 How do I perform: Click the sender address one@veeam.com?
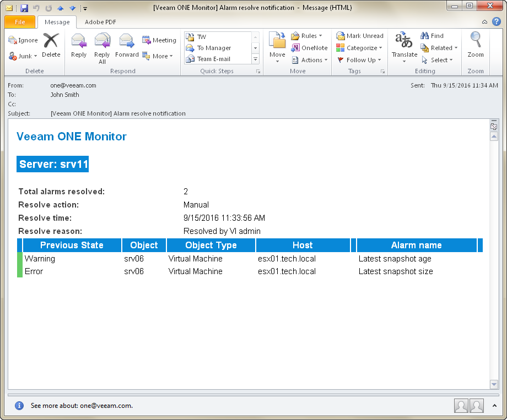pyautogui.click(x=73, y=86)
